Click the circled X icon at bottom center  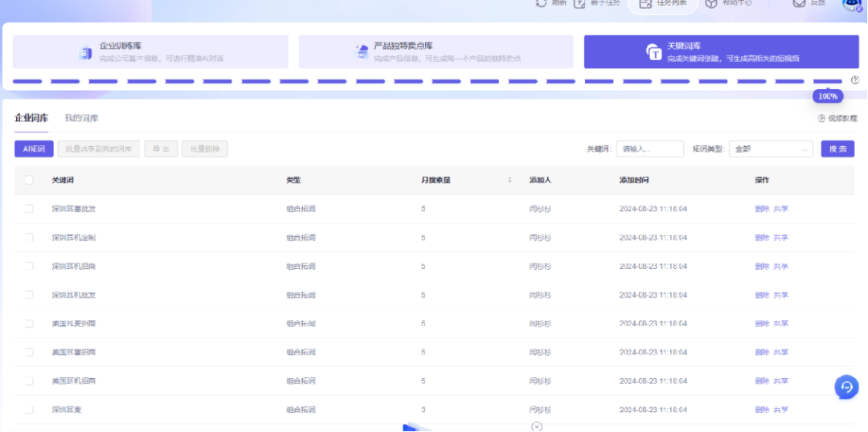(x=536, y=426)
